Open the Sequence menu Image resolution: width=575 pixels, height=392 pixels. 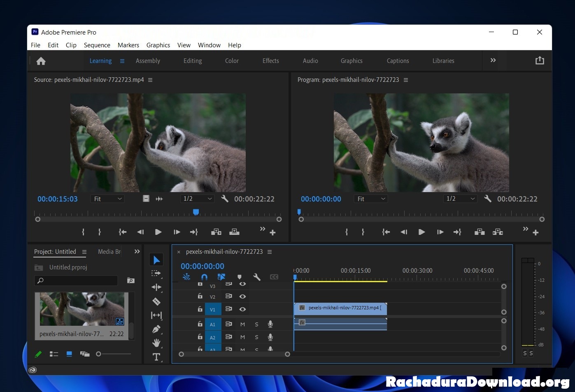pyautogui.click(x=97, y=45)
